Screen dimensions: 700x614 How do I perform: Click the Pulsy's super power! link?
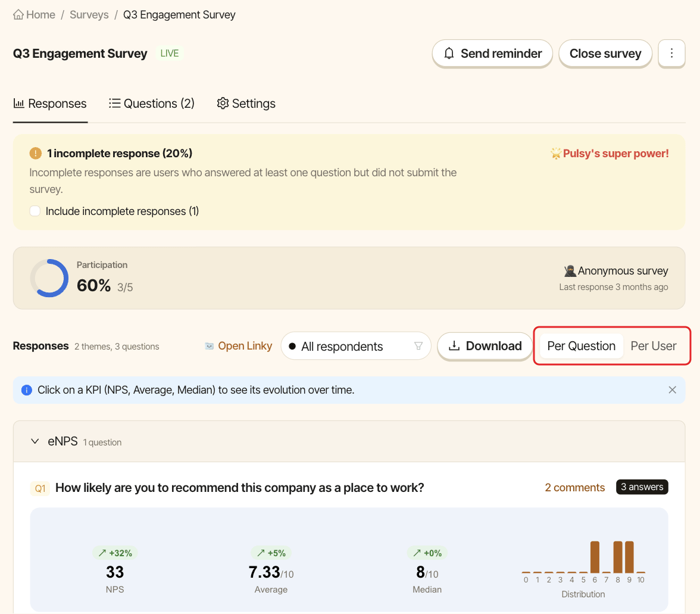[615, 154]
